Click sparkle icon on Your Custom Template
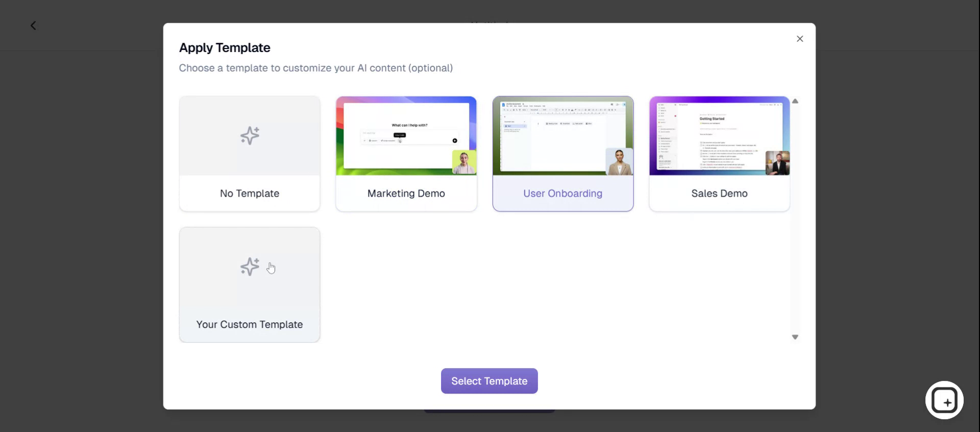Screen dimensions: 980x432 point(250,267)
